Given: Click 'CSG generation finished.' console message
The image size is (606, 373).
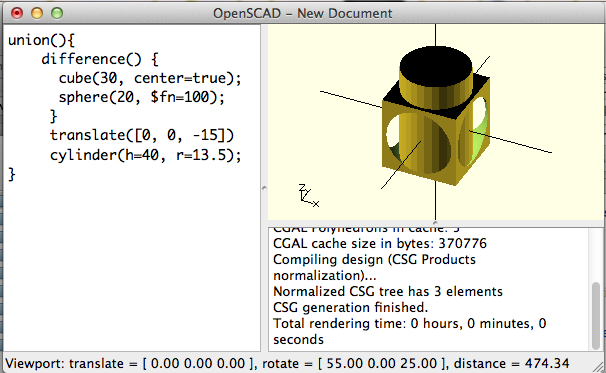Looking at the screenshot, I should tap(351, 307).
